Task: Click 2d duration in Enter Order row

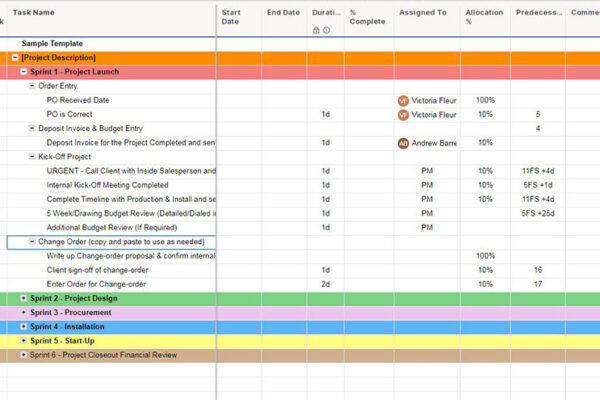Action: tap(326, 284)
